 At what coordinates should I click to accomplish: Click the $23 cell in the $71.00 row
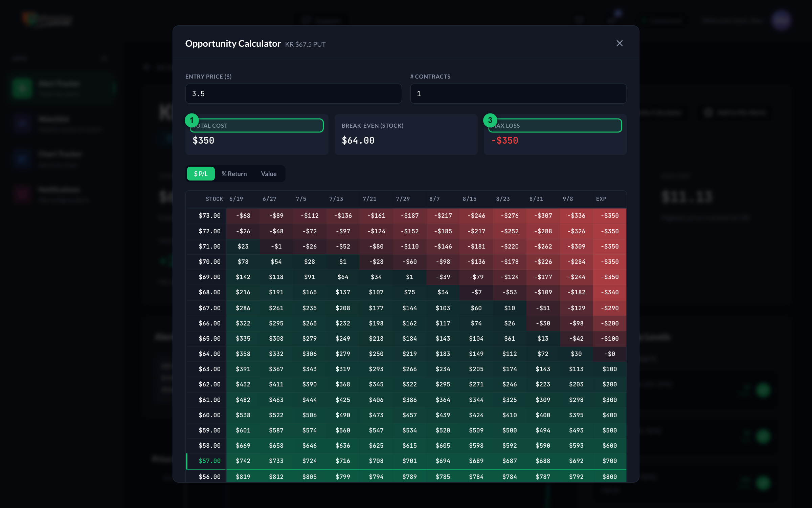(243, 247)
